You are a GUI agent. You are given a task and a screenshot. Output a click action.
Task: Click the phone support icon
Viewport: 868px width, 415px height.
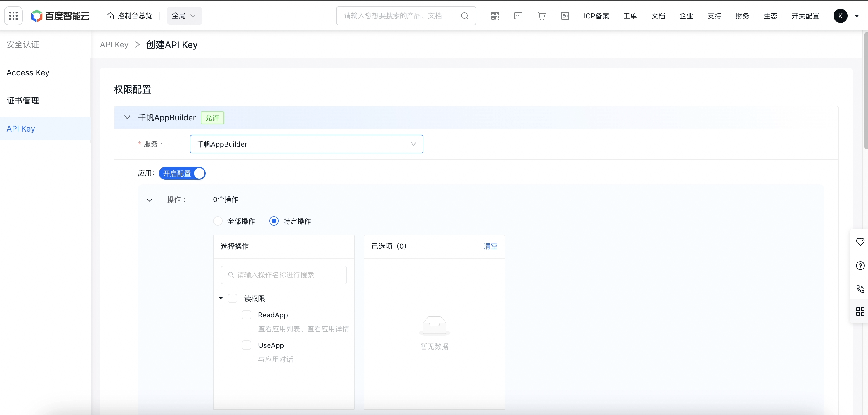[x=860, y=288]
